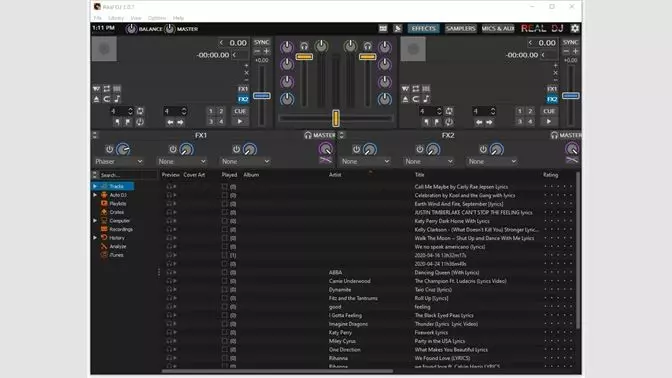Image resolution: width=672 pixels, height=378 pixels.
Task: Toggle the EFFECTS panel button
Action: pos(423,28)
